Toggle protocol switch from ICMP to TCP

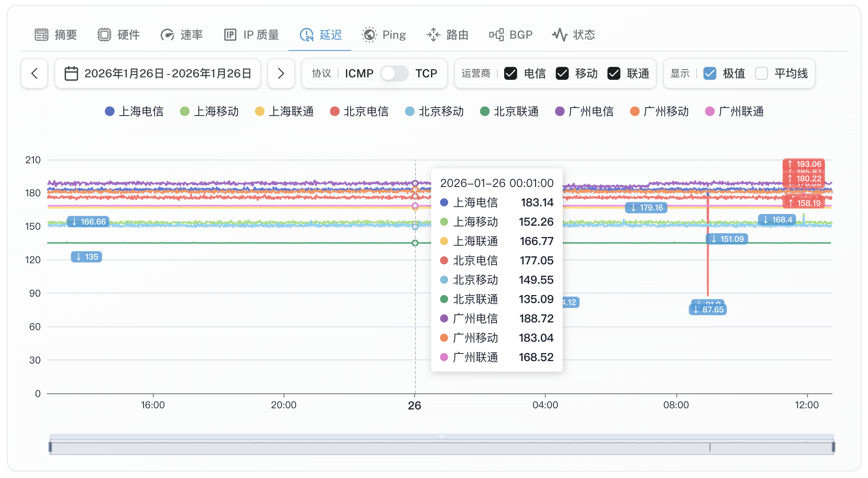(394, 73)
